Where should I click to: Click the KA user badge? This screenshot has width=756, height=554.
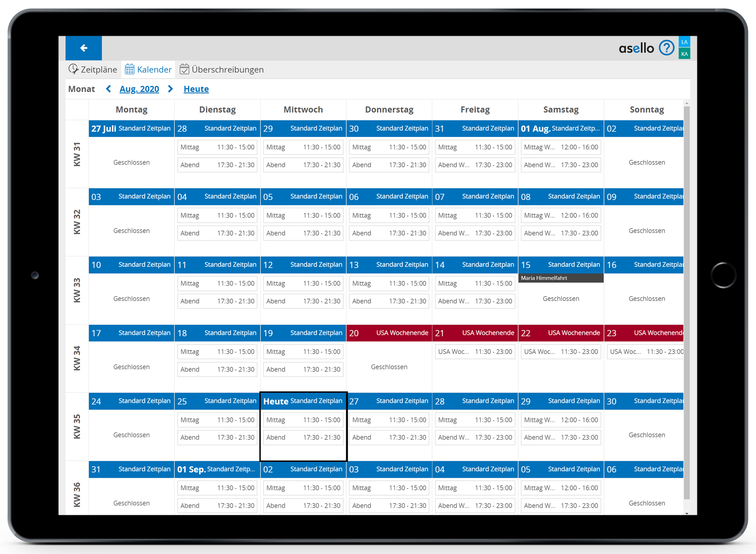click(x=684, y=54)
